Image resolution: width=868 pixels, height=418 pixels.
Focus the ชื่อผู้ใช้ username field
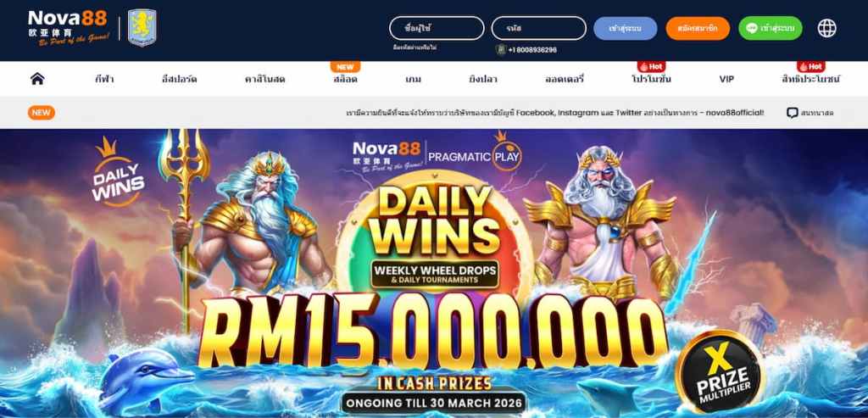pyautogui.click(x=437, y=28)
